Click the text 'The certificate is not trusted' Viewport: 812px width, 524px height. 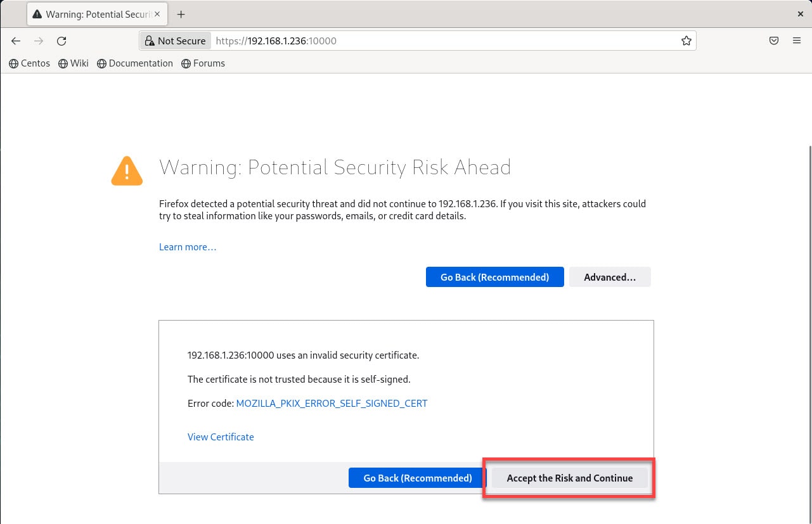[x=299, y=379]
